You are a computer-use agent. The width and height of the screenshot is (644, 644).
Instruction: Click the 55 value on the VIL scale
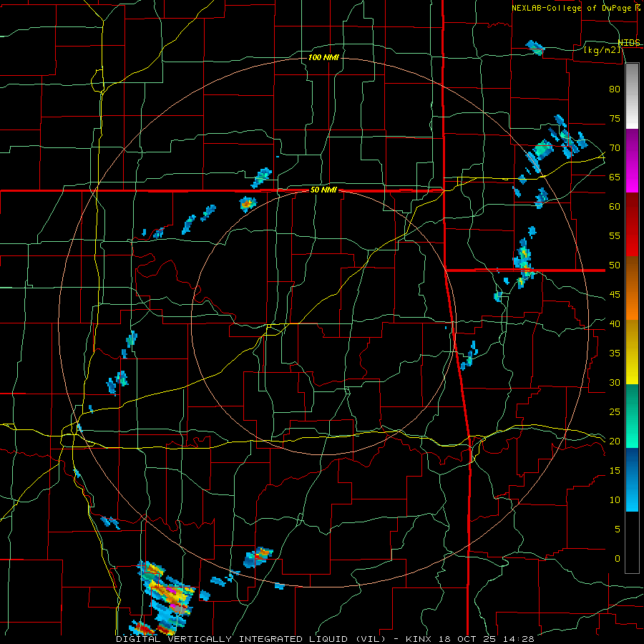(x=615, y=236)
